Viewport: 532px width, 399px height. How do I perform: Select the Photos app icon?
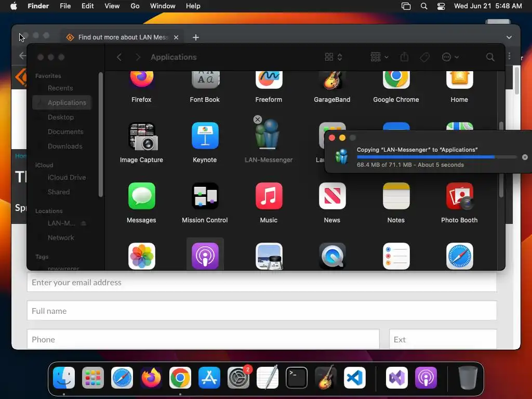coord(141,256)
